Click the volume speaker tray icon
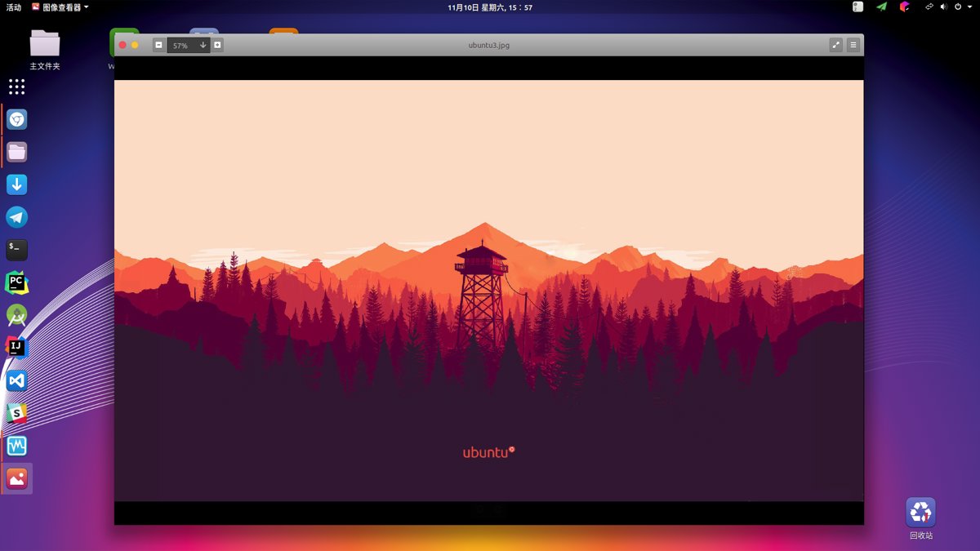 944,7
